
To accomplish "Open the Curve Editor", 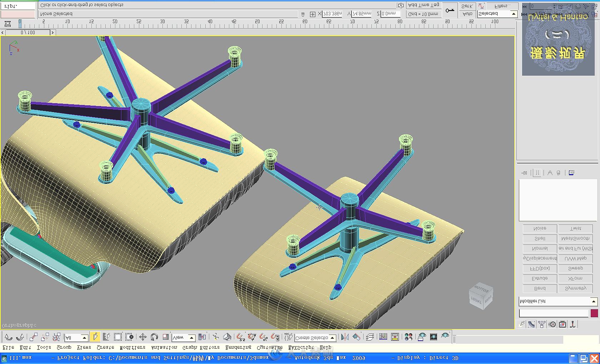I will click(x=383, y=337).
